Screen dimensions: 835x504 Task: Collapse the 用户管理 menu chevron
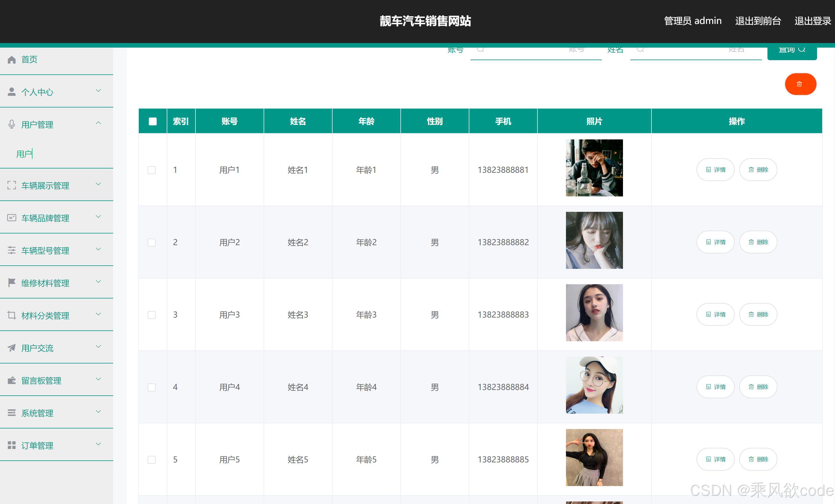[x=98, y=123]
